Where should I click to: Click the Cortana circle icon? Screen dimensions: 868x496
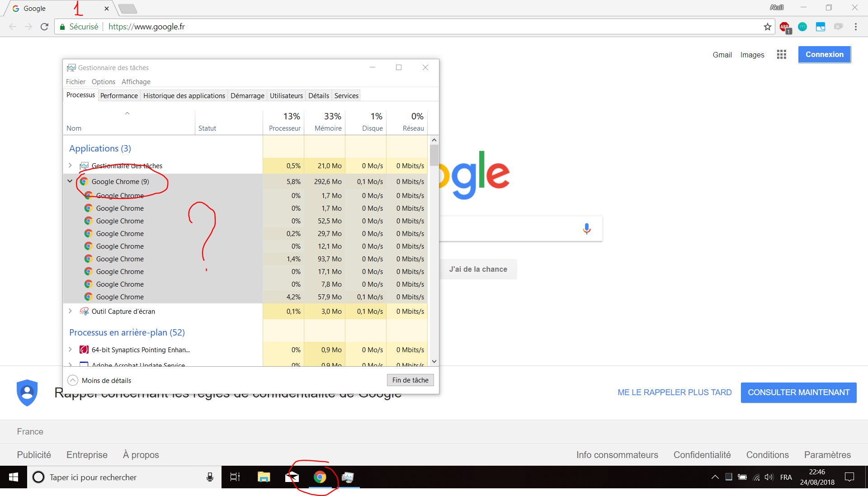[x=38, y=477]
